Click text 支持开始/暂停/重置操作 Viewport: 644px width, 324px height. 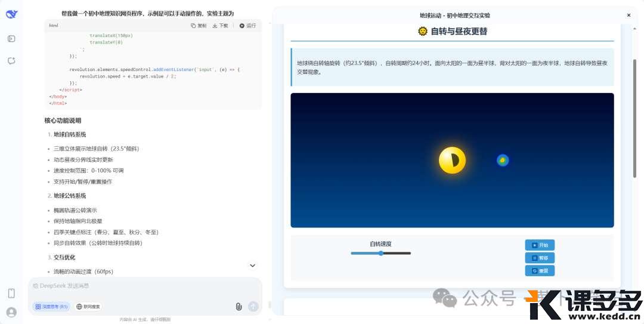pos(83,181)
